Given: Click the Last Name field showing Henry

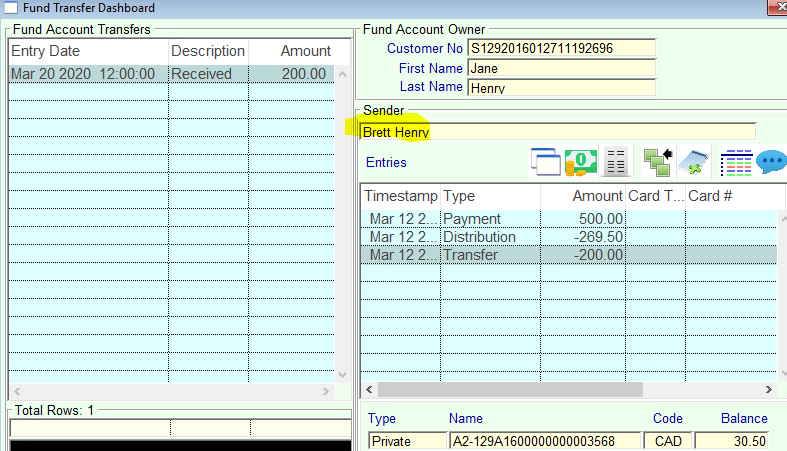Looking at the screenshot, I should [562, 87].
